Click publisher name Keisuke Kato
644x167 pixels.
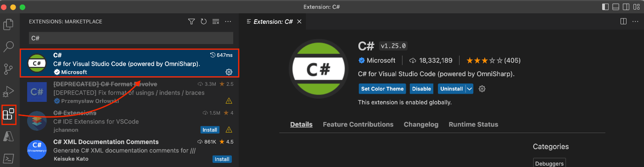click(x=71, y=159)
